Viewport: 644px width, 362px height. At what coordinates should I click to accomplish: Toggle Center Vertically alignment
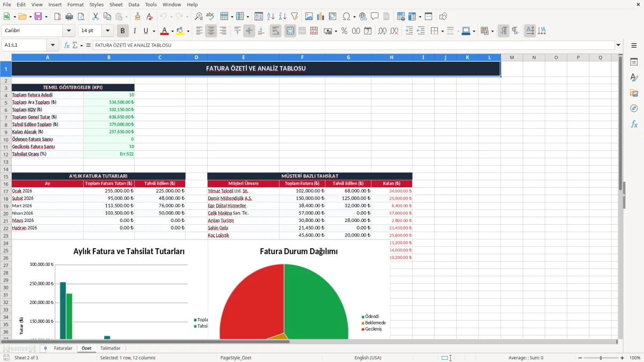249,31
